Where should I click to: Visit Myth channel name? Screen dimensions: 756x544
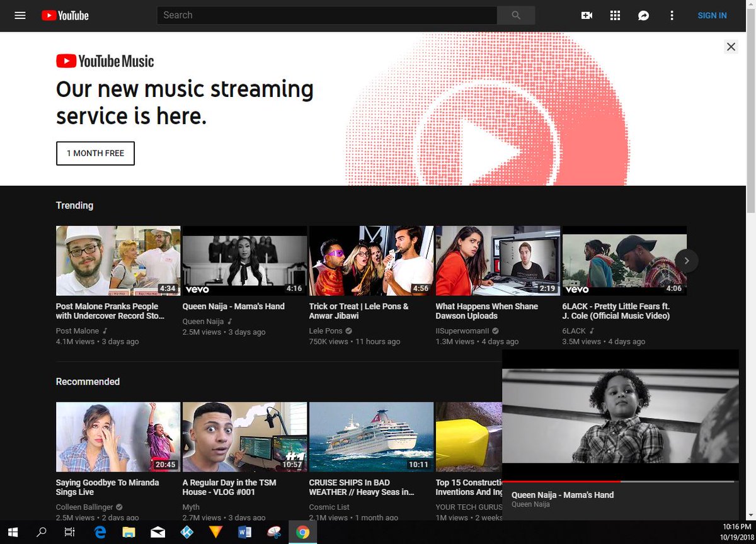click(191, 507)
